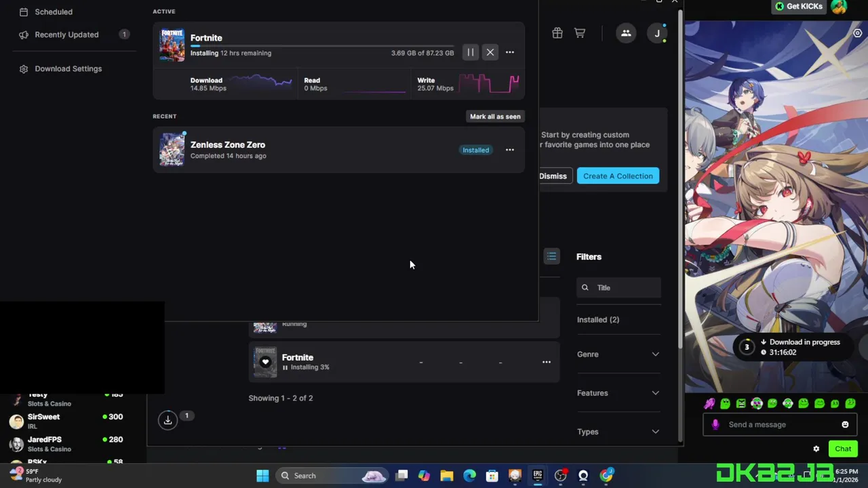The width and height of the screenshot is (868, 488).
Task: Open the shopping cart icon
Action: (x=580, y=33)
